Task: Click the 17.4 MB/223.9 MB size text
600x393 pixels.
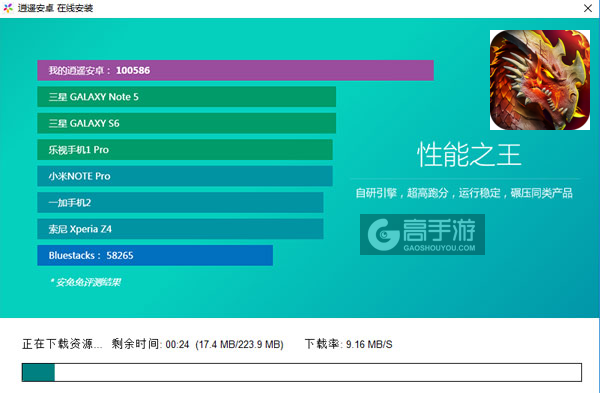Action: (x=240, y=345)
